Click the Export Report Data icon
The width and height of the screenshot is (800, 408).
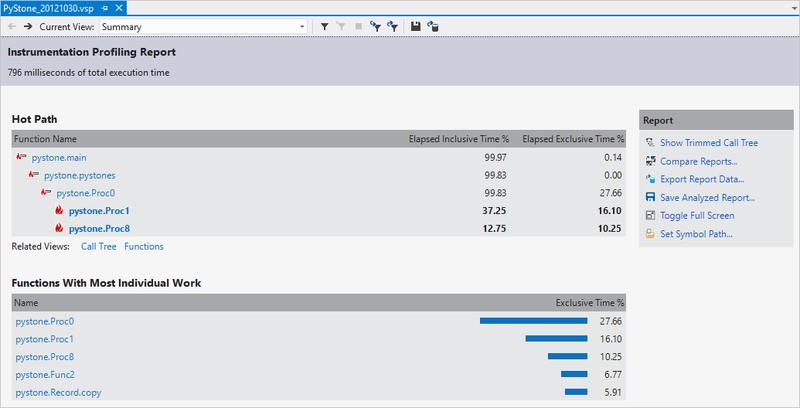point(650,179)
